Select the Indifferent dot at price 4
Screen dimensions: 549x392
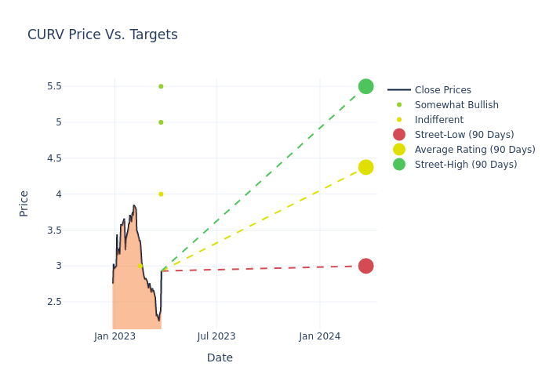tap(161, 194)
